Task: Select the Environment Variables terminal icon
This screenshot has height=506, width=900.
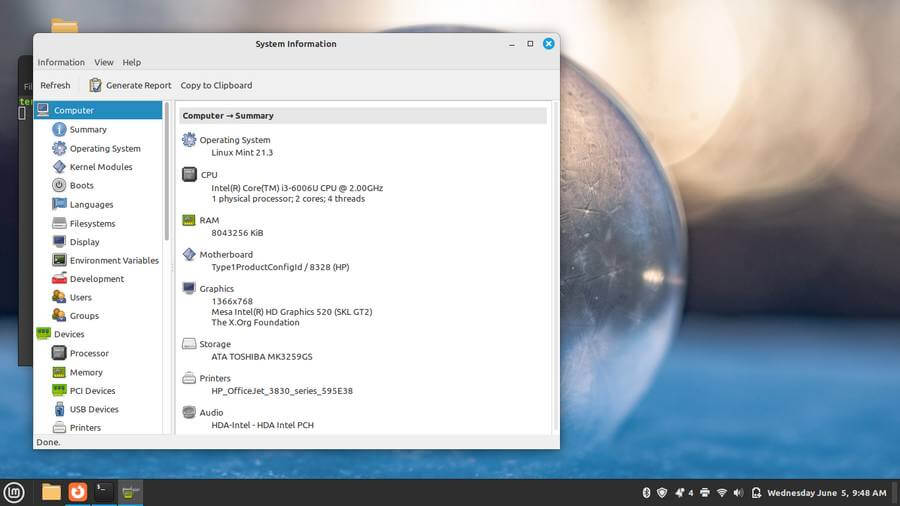Action: point(59,260)
